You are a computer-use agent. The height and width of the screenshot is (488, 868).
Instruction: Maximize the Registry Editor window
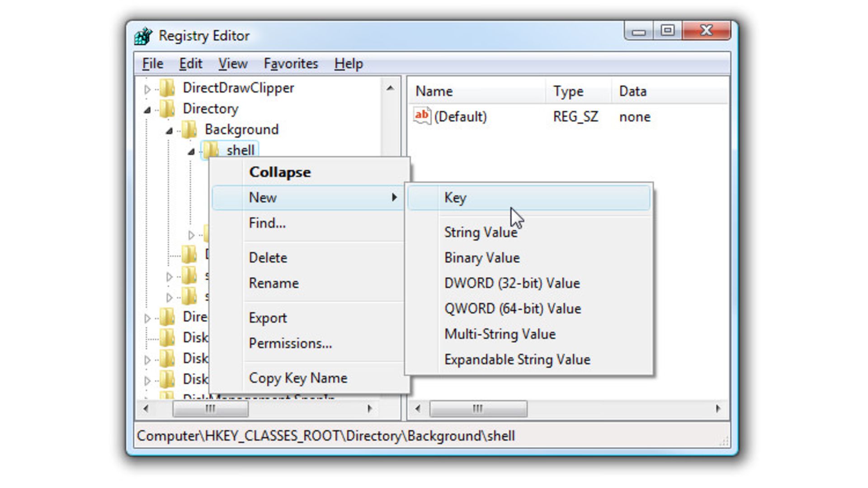pos(667,31)
